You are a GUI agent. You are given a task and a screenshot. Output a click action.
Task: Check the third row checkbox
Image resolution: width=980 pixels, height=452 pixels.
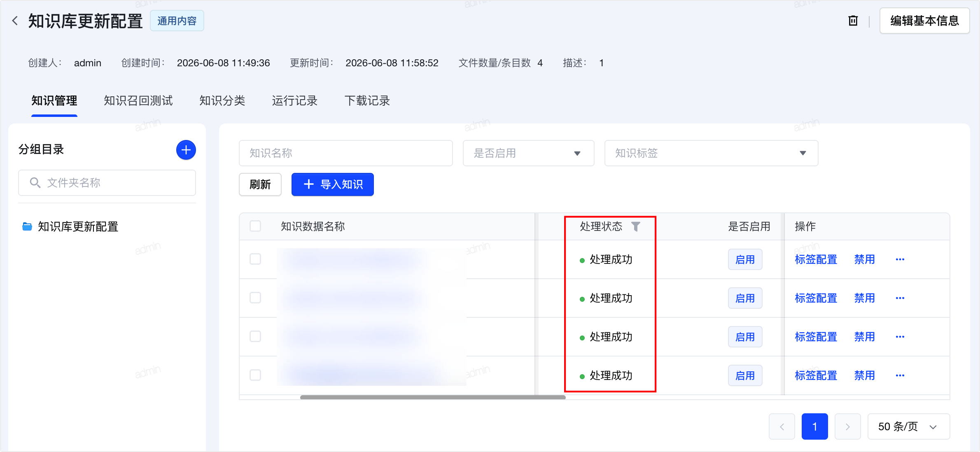255,336
